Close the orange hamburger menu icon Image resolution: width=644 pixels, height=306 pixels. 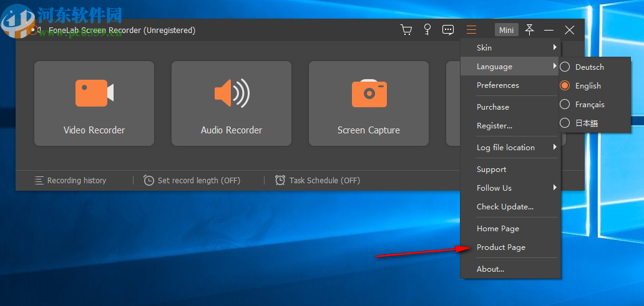coord(472,29)
